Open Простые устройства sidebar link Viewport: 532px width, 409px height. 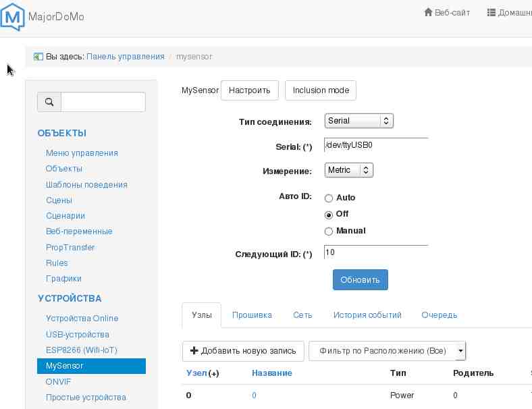pos(86,397)
